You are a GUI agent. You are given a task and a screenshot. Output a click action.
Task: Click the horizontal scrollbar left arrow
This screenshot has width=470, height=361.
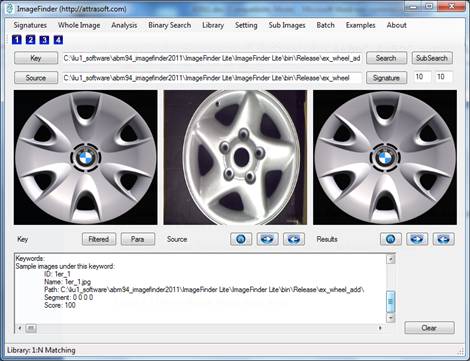[x=20, y=328]
